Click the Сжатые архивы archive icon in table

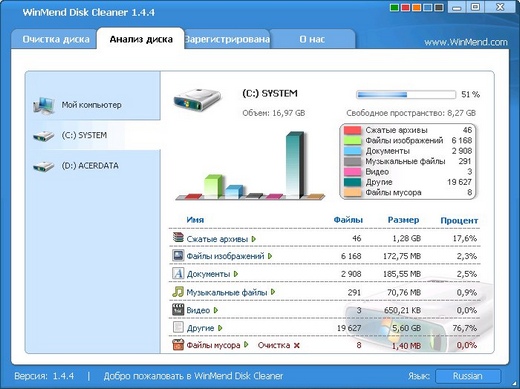(178, 238)
